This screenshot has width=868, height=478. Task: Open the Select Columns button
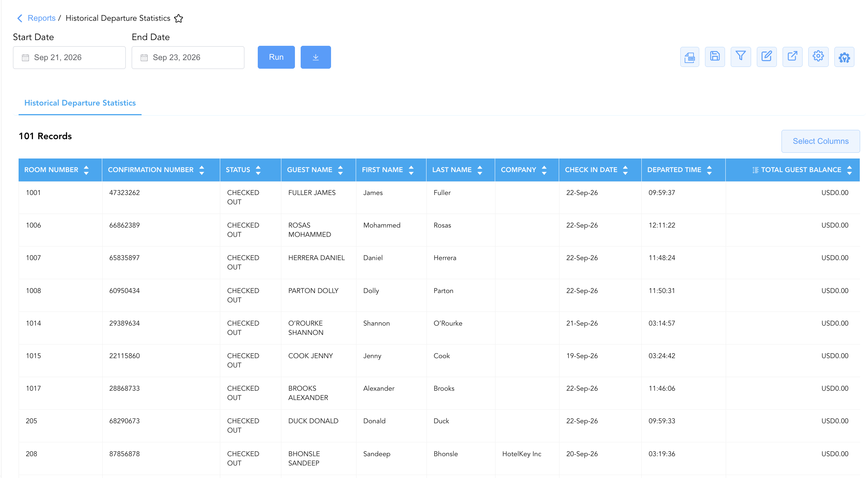pos(820,141)
